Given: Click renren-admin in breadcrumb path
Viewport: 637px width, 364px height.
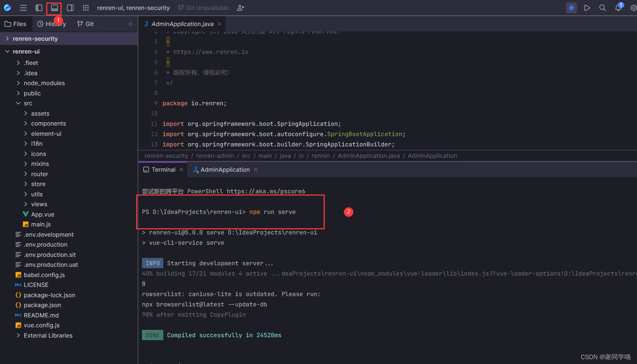Looking at the screenshot, I should pos(215,156).
